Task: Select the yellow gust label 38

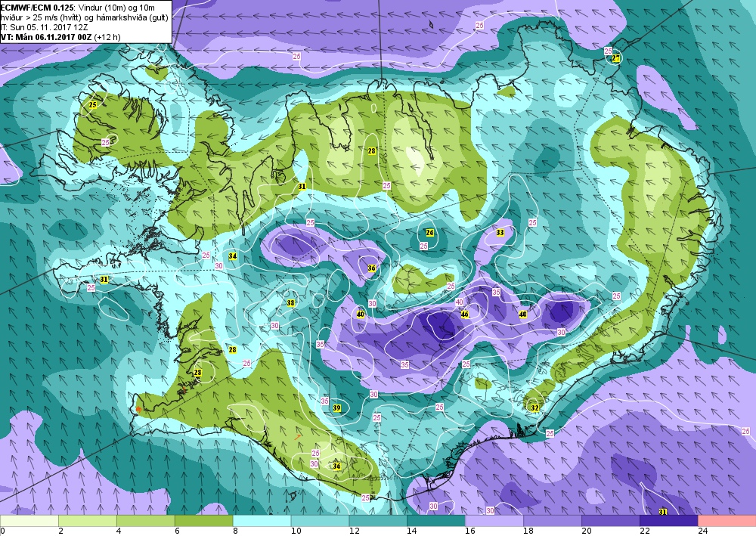Action: 290,303
